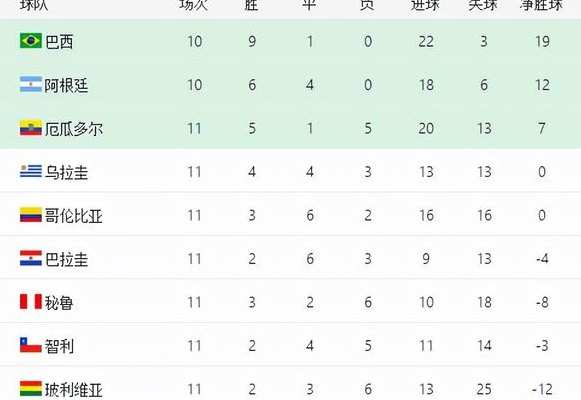Click Brazil's goal difference value 19

click(542, 41)
